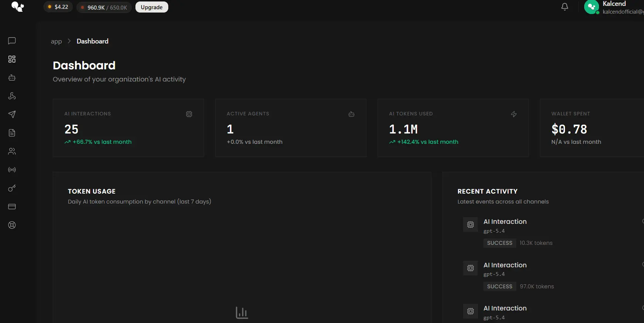Click the Dashboard breadcrumb item
The width and height of the screenshot is (644, 323).
coord(93,41)
